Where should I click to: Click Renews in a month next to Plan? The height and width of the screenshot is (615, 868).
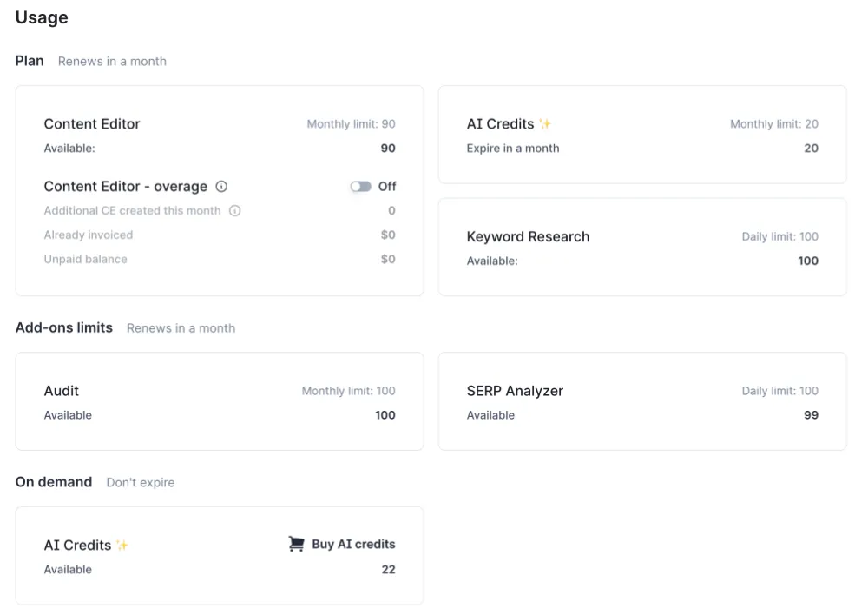112,61
